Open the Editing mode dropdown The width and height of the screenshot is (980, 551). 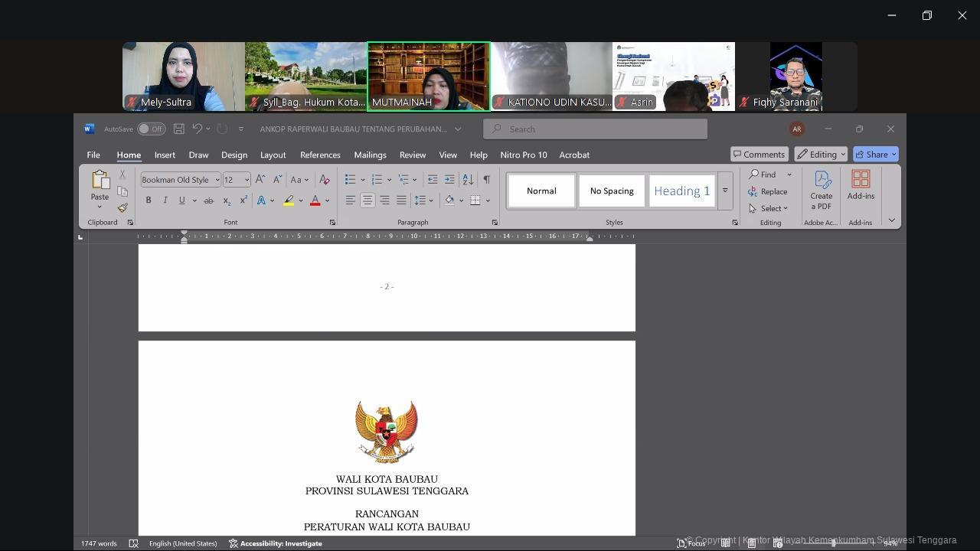click(821, 155)
